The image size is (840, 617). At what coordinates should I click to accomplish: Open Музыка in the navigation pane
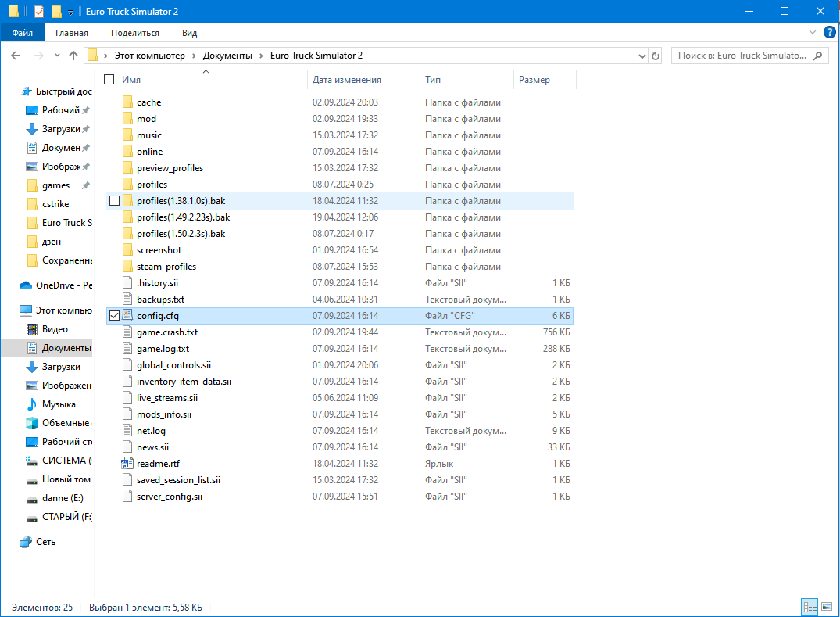pos(52,404)
